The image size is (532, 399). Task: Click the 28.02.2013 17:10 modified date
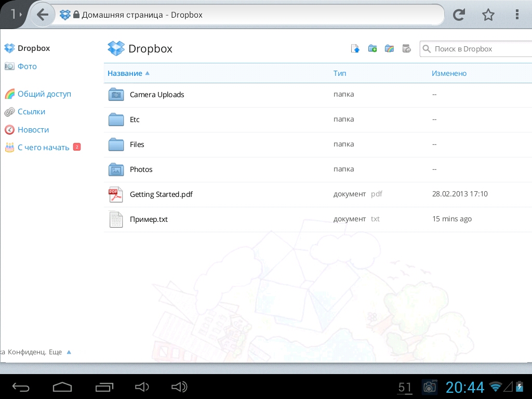460,194
